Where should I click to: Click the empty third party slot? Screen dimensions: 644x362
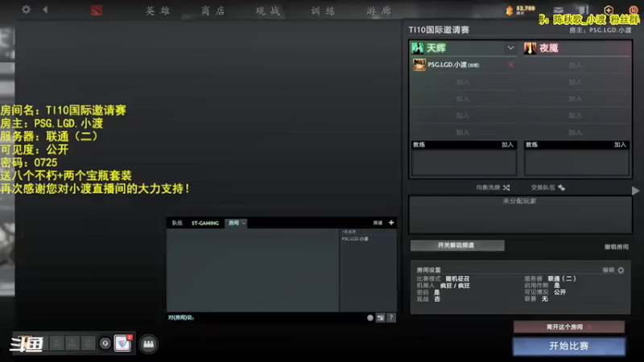pos(72,343)
